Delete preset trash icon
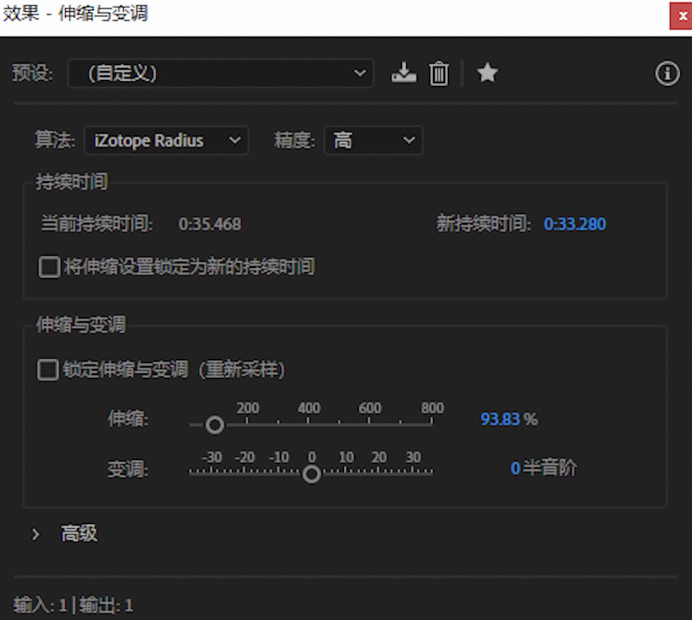The width and height of the screenshot is (692, 620). coord(439,73)
